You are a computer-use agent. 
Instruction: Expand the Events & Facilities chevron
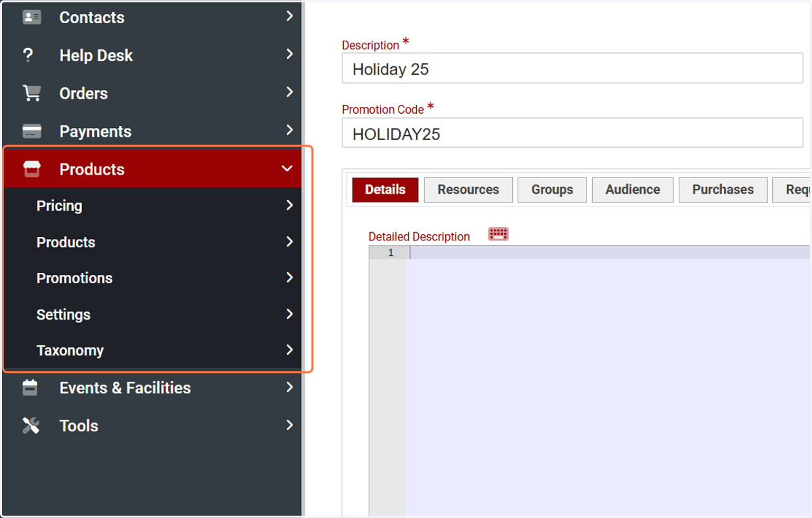[x=290, y=387]
